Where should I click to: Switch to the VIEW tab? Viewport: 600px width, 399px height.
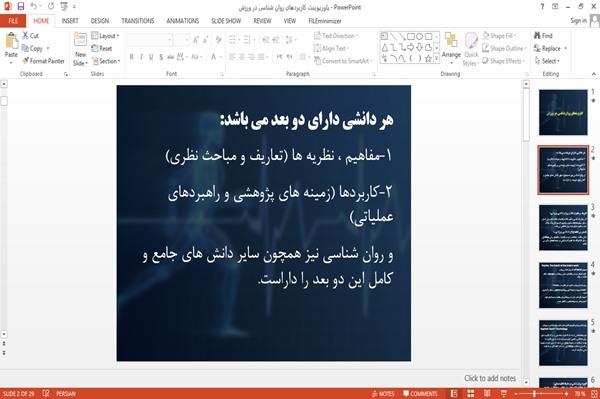[289, 21]
